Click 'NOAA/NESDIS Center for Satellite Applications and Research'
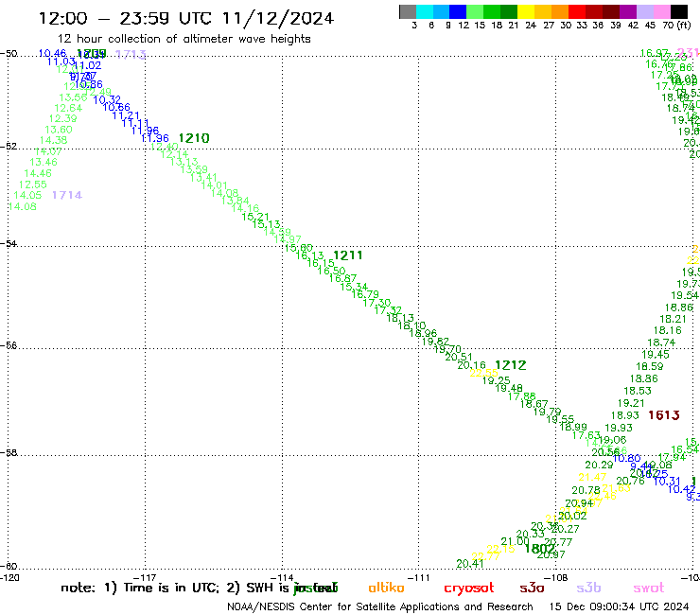 [380, 607]
